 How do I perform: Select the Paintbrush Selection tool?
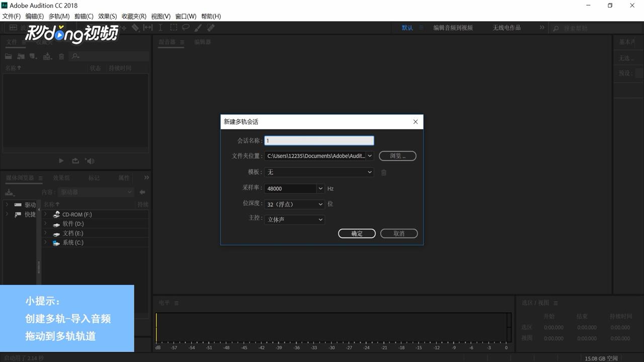(198, 28)
